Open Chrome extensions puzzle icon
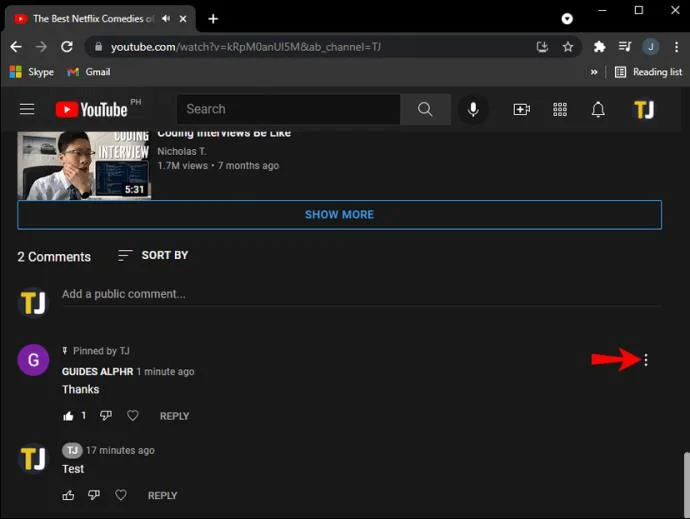 click(599, 47)
